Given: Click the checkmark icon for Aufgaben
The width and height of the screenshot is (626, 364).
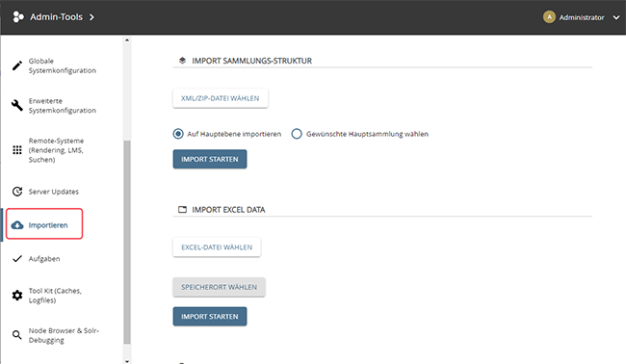Looking at the screenshot, I should tap(17, 259).
